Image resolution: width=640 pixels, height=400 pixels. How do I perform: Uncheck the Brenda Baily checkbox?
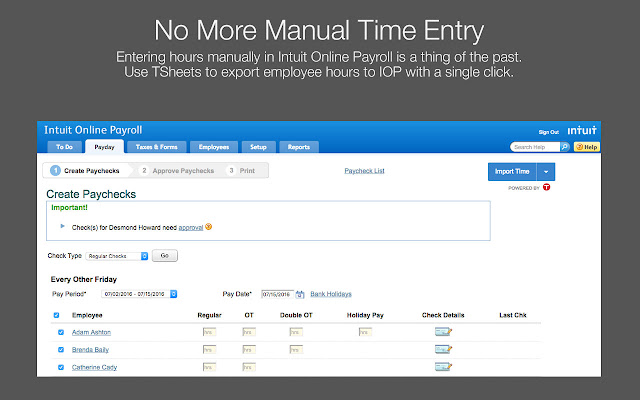click(x=61, y=350)
